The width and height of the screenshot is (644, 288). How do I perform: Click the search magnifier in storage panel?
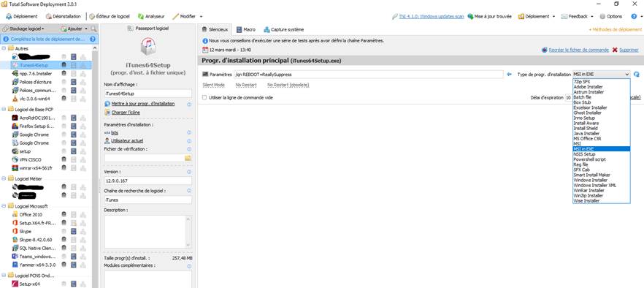[x=93, y=29]
